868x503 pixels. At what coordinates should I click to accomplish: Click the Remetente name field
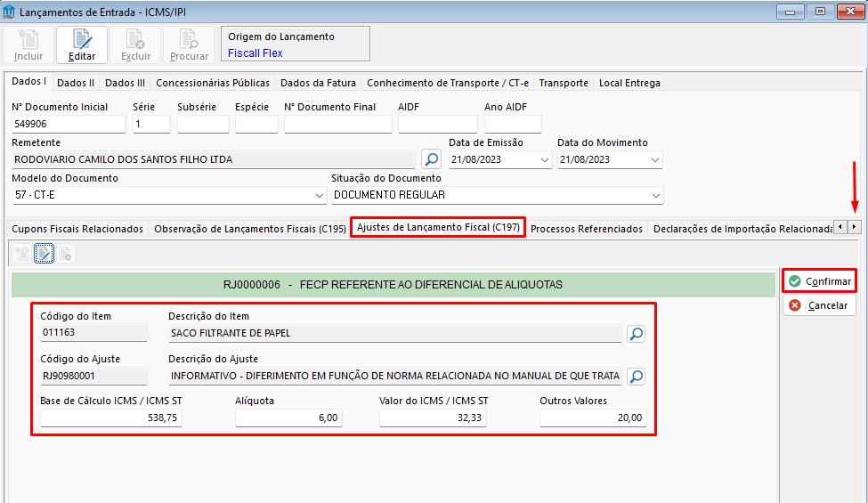[x=213, y=159]
